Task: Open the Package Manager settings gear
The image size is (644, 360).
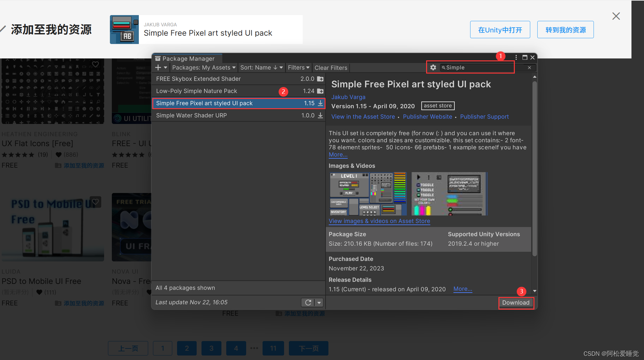Action: (x=433, y=67)
